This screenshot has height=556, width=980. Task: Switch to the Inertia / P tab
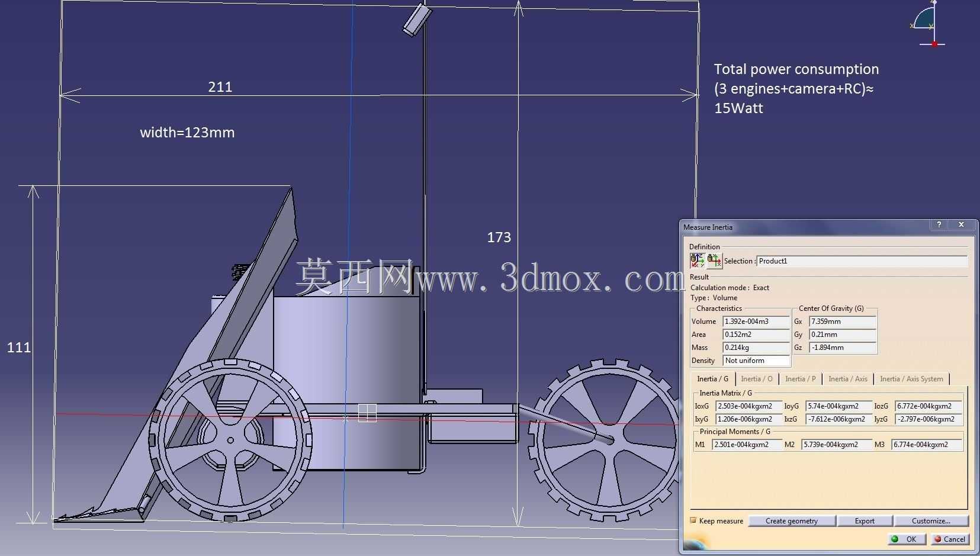tap(800, 379)
